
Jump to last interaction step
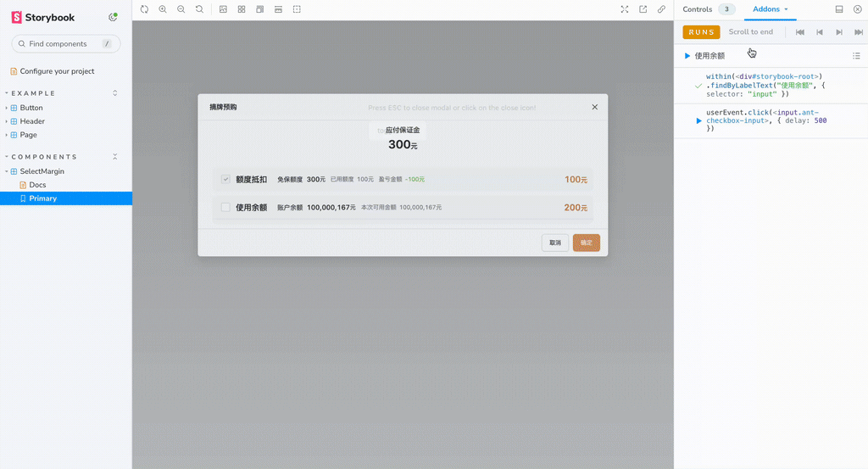coord(859,32)
